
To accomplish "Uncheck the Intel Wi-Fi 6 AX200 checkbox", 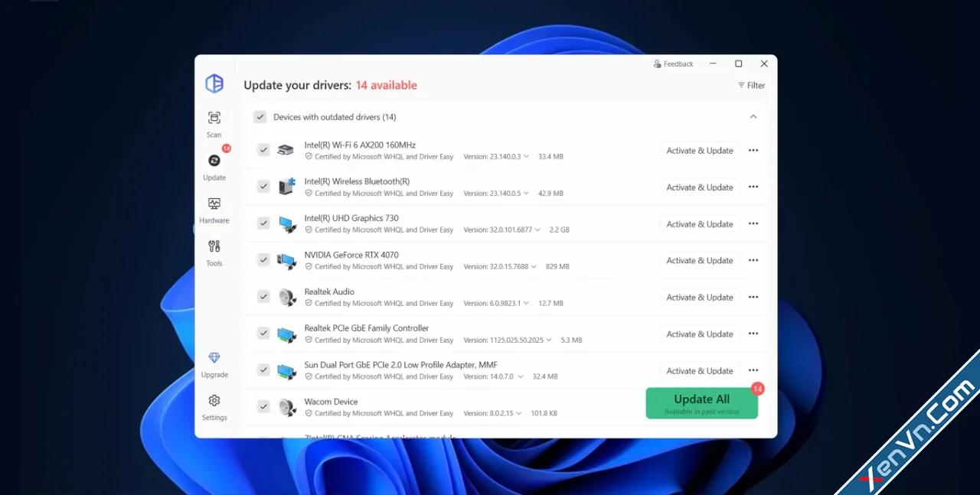I will click(263, 150).
